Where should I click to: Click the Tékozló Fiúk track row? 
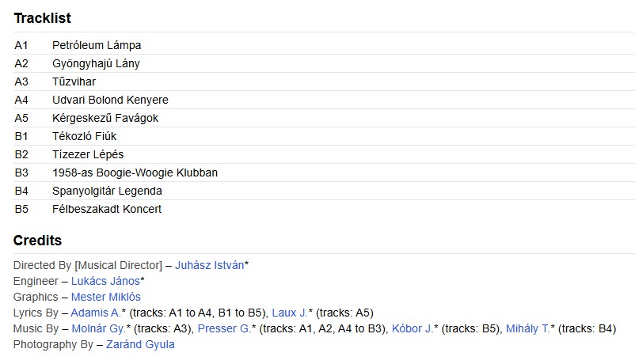(x=84, y=136)
